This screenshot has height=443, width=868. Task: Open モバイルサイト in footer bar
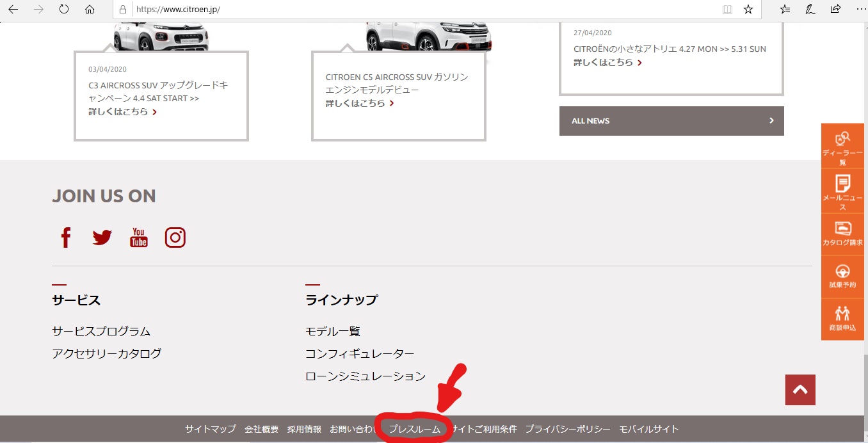tap(648, 430)
